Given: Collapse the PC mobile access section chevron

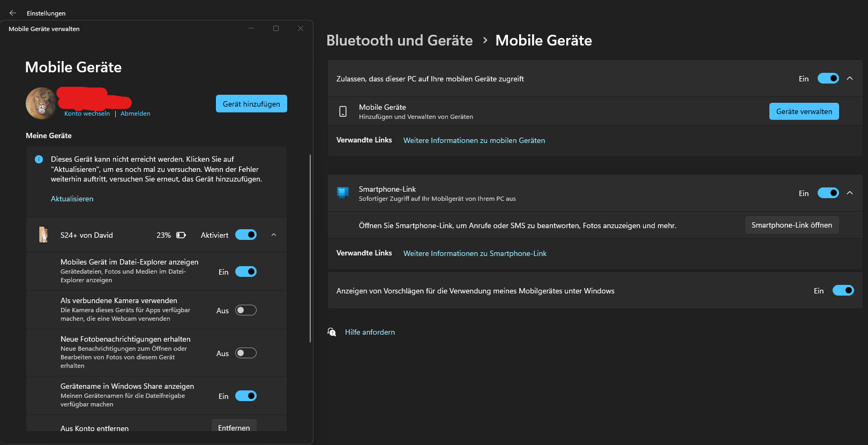Looking at the screenshot, I should click(x=850, y=78).
